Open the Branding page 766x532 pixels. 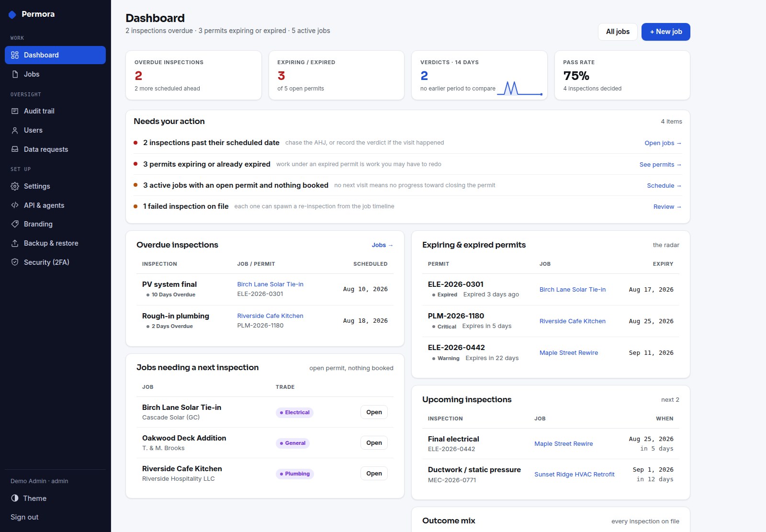point(55,224)
